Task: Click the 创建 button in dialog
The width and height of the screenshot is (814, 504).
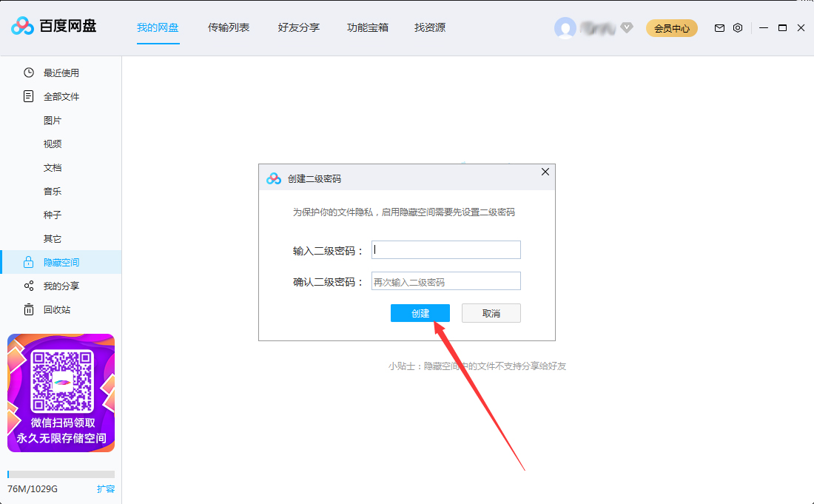Action: pos(420,312)
